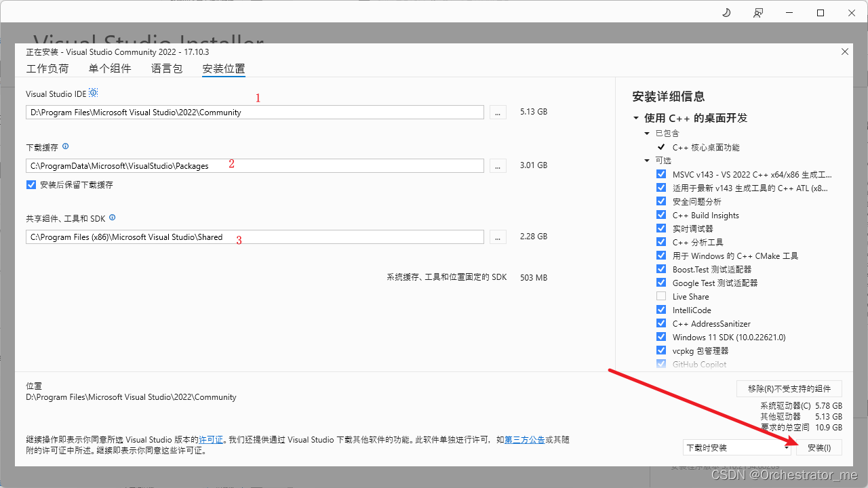868x488 pixels.
Task: Click 要求的总空间 10.9 GB text
Action: click(x=801, y=428)
